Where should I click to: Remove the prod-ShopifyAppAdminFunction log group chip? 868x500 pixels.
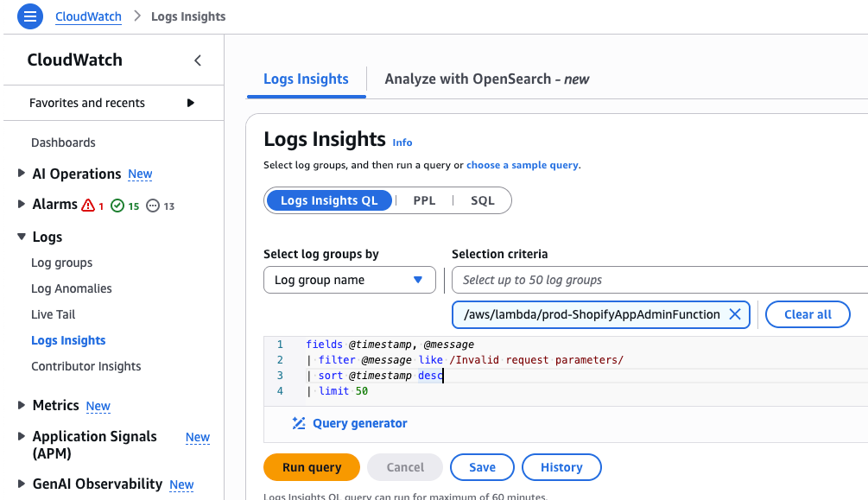click(735, 314)
